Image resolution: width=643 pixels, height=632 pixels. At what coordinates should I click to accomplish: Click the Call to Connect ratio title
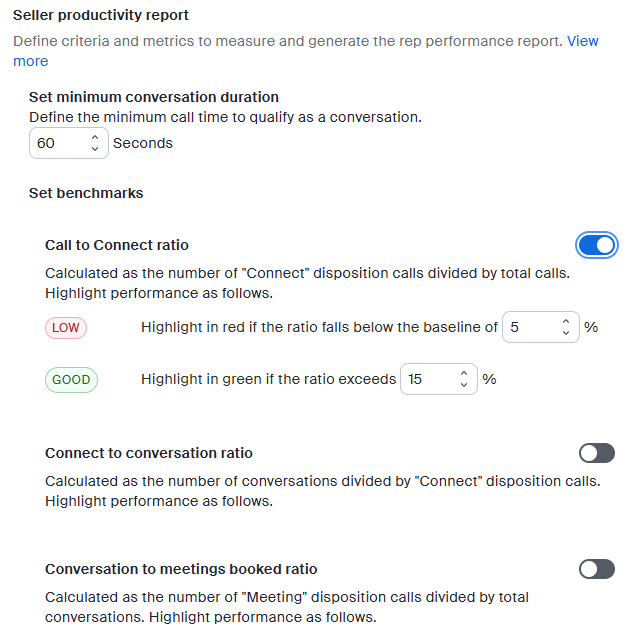point(117,245)
